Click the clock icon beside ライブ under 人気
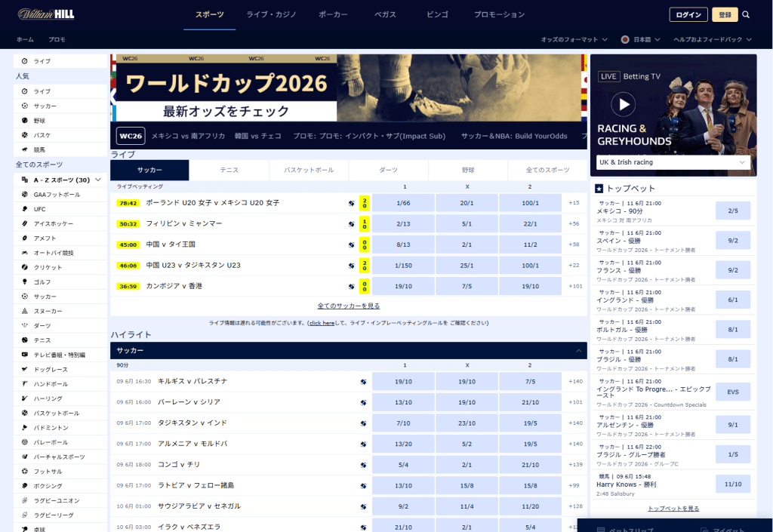 coord(25,91)
